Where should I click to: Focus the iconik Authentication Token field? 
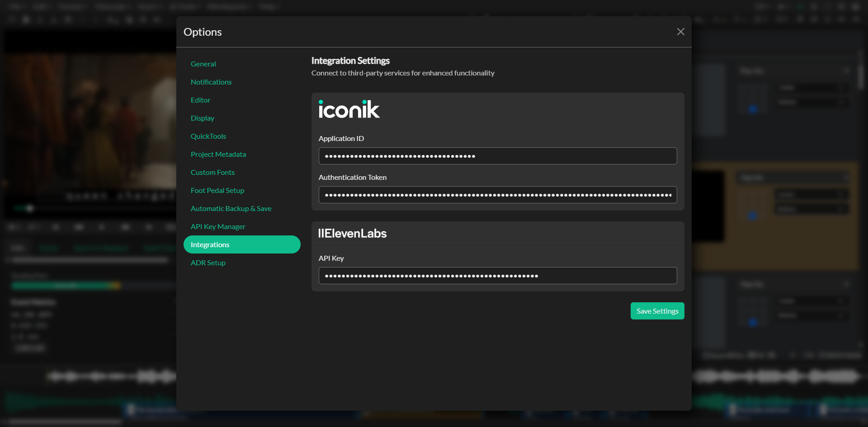498,195
